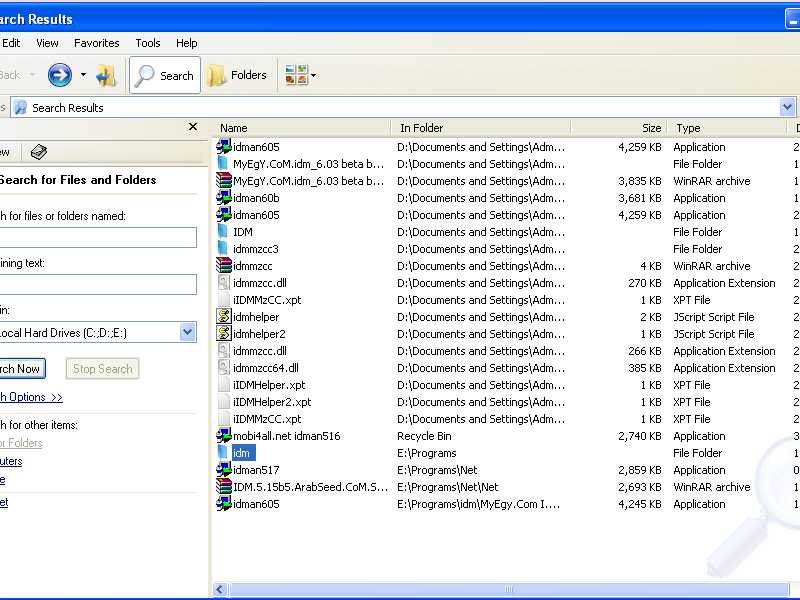The width and height of the screenshot is (800, 600).
Task: Open the View menu
Action: point(47,43)
